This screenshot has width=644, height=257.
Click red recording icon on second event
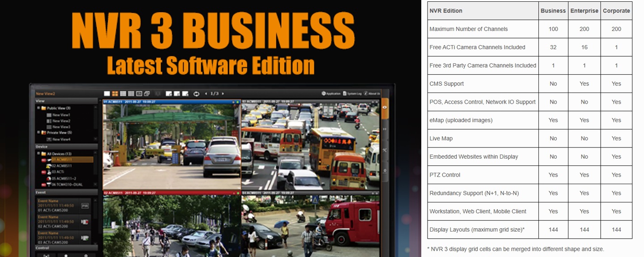pos(85,222)
